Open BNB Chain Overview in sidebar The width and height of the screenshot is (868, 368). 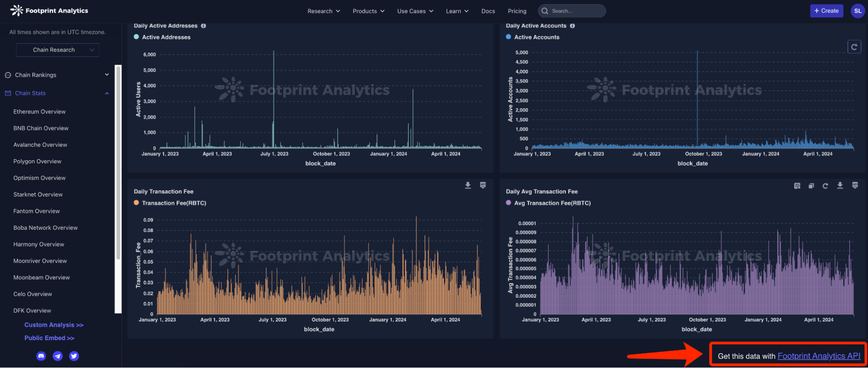click(41, 128)
